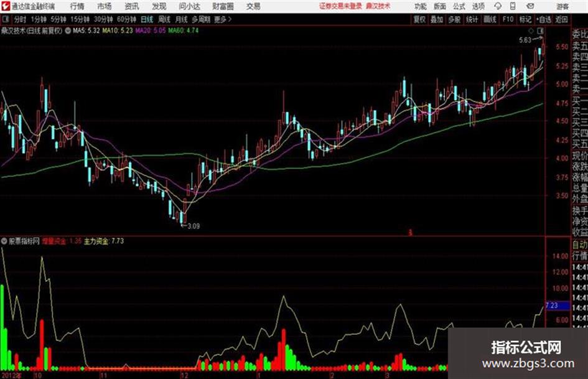Click the 标记 mark toolbar button
Image resolution: width=588 pixels, height=379 pixels.
pyautogui.click(x=525, y=19)
